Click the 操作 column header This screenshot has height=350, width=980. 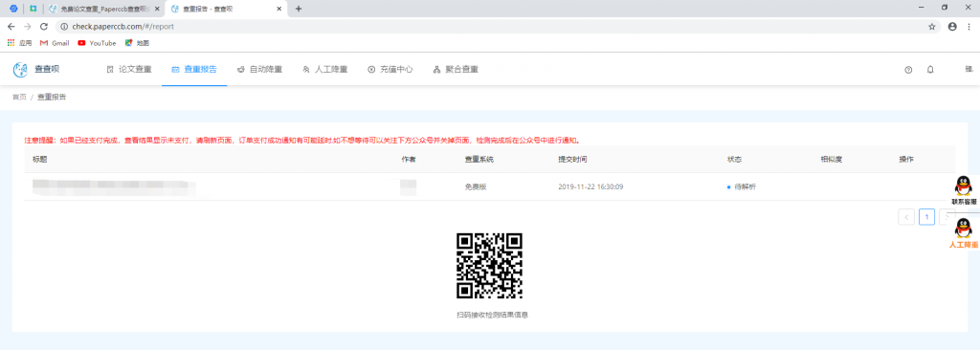tap(906, 160)
